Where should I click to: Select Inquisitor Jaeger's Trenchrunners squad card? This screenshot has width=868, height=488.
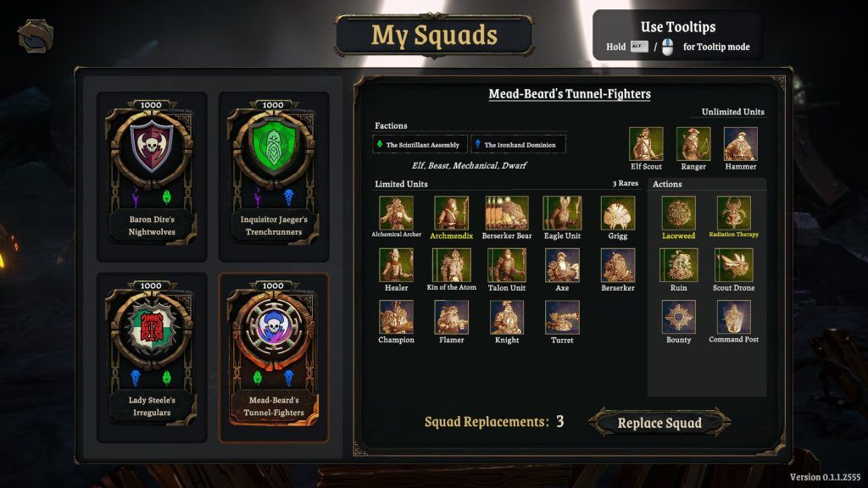274,176
